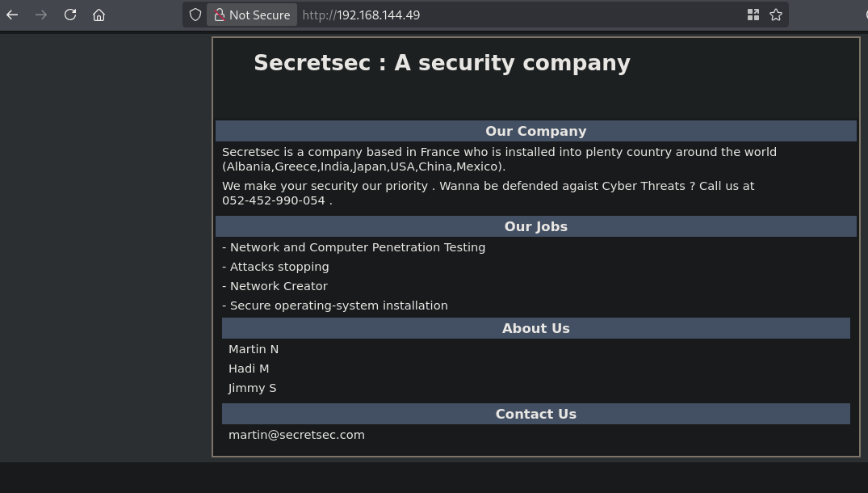Select the Our Company section header

click(x=536, y=131)
